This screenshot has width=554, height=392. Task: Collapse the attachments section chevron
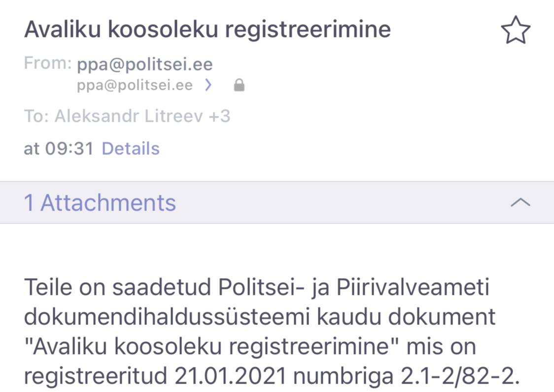[520, 202]
